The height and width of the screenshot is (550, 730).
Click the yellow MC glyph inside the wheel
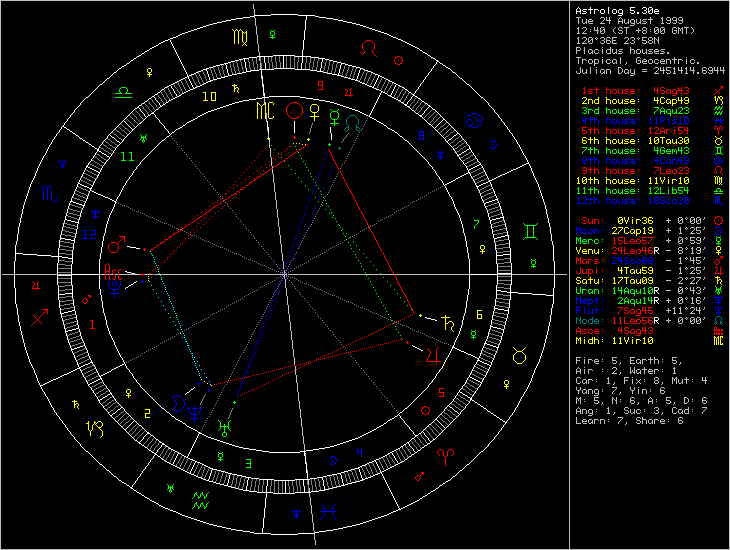[x=266, y=109]
